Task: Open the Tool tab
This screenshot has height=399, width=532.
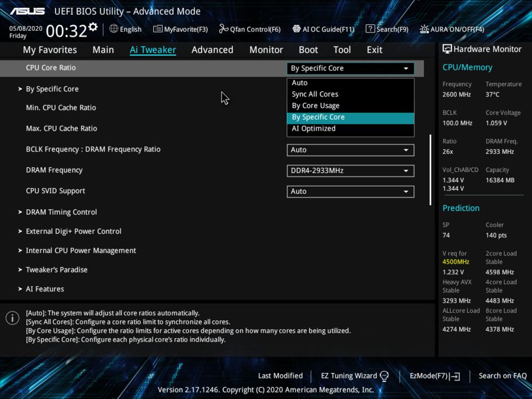Action: coord(342,50)
